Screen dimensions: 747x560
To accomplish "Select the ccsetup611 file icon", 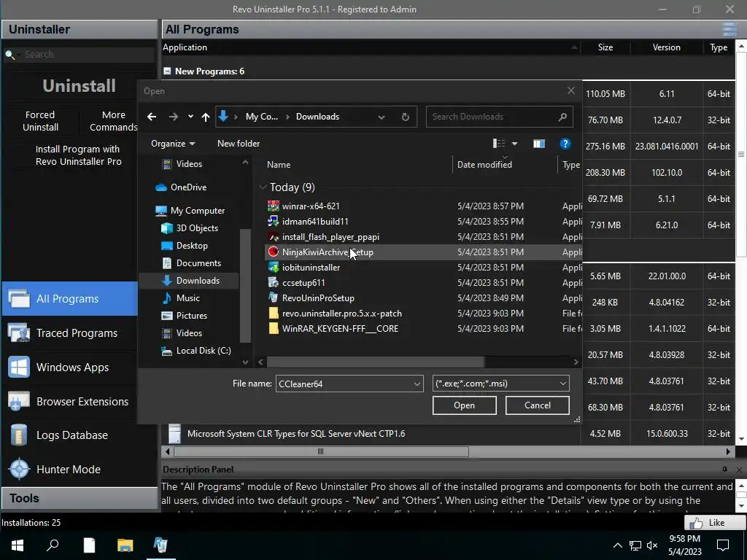I will 274,282.
